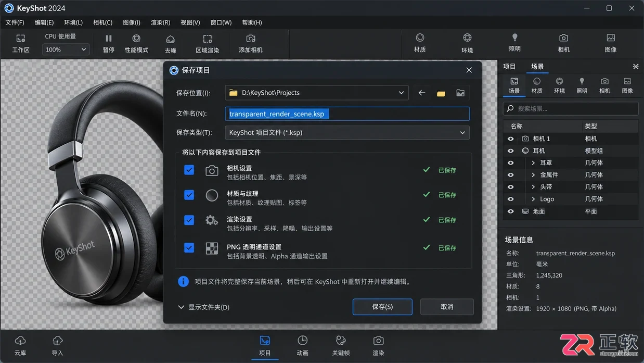Open the 相机 camera icon in top toolbar
Screen dimensions: 644x363
563,37
